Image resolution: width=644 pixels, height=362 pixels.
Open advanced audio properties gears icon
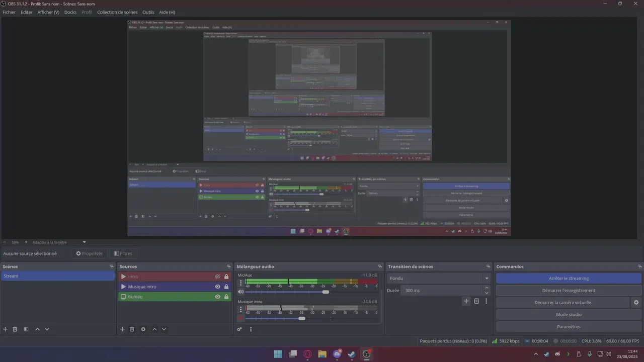pos(239,329)
